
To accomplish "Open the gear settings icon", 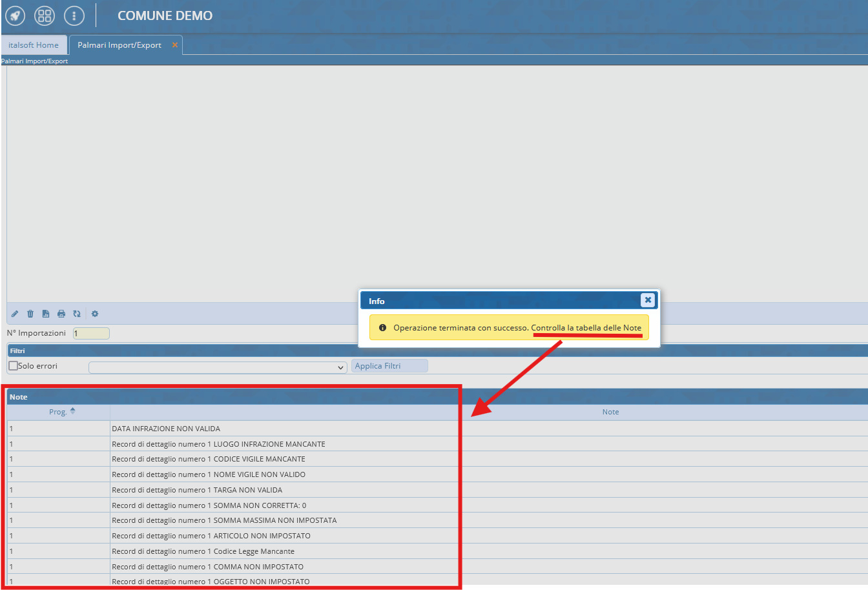I will click(95, 314).
